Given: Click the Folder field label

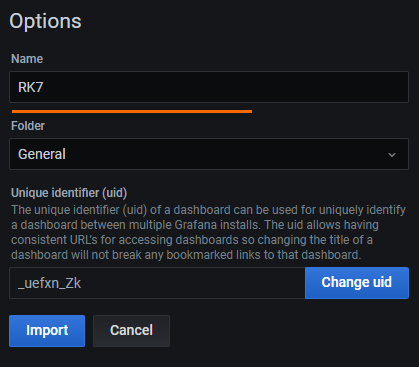Looking at the screenshot, I should (x=28, y=126).
